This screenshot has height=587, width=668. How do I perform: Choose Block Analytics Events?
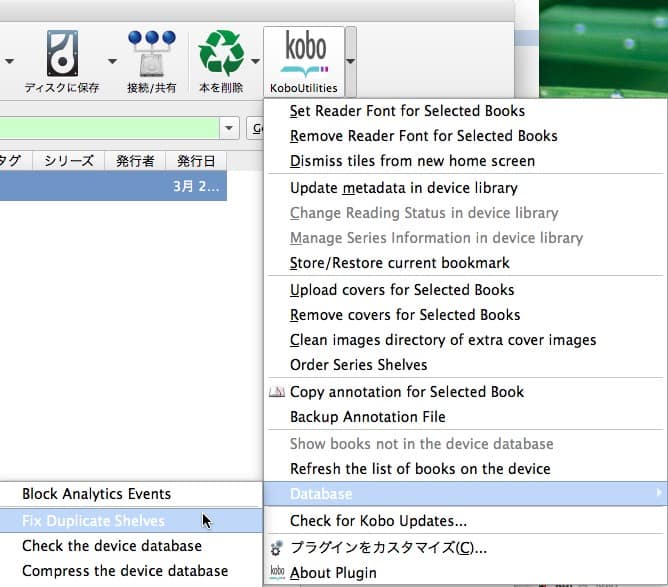96,494
